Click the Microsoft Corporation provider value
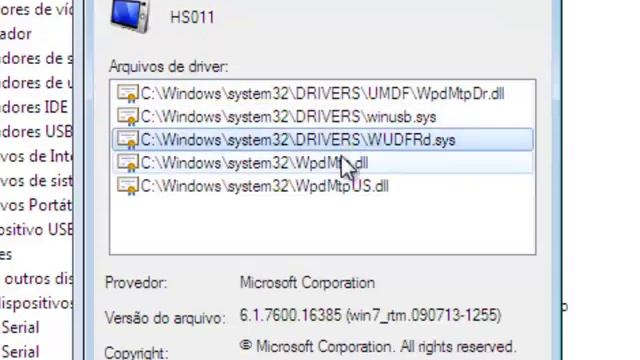Screen dimensions: 640x360 [x=307, y=282]
